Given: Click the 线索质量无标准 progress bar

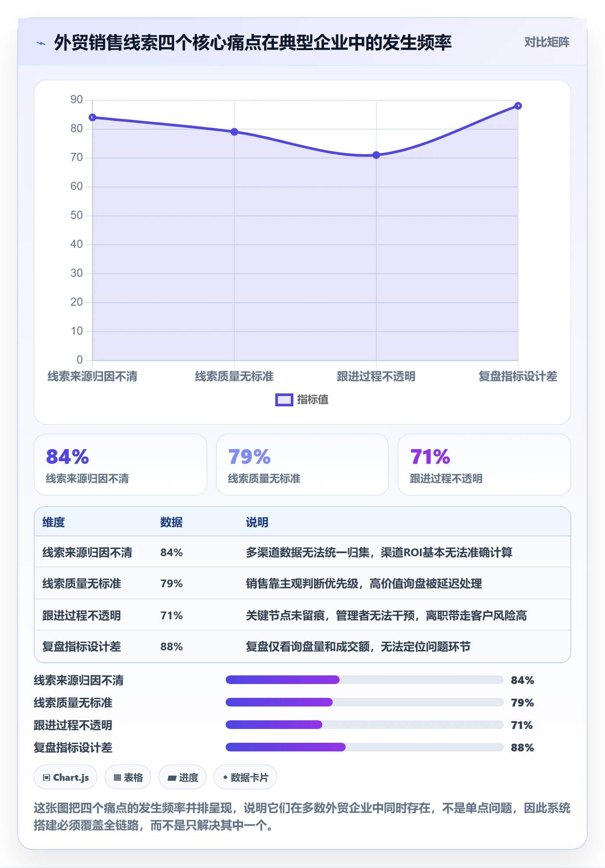Looking at the screenshot, I should pos(364,703).
